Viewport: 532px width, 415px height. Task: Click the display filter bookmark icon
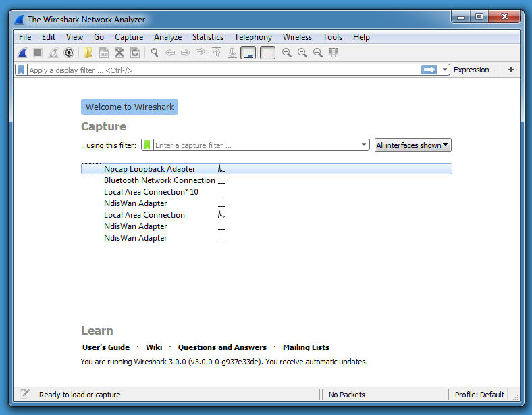(x=22, y=70)
